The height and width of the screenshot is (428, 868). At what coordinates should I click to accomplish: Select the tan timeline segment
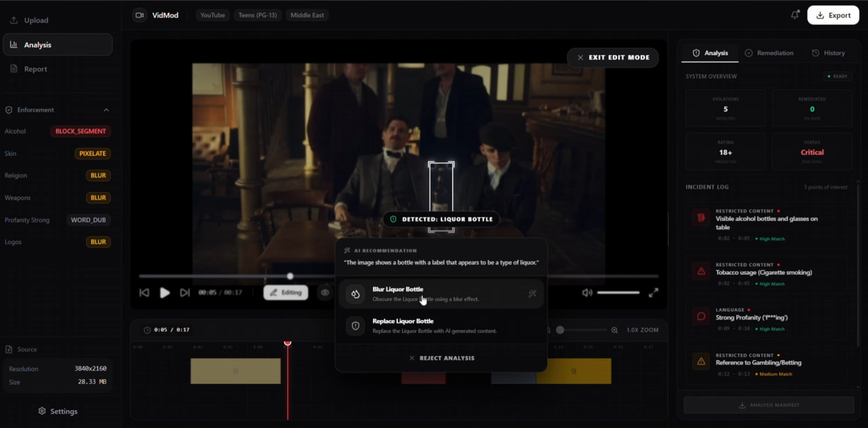(x=235, y=371)
